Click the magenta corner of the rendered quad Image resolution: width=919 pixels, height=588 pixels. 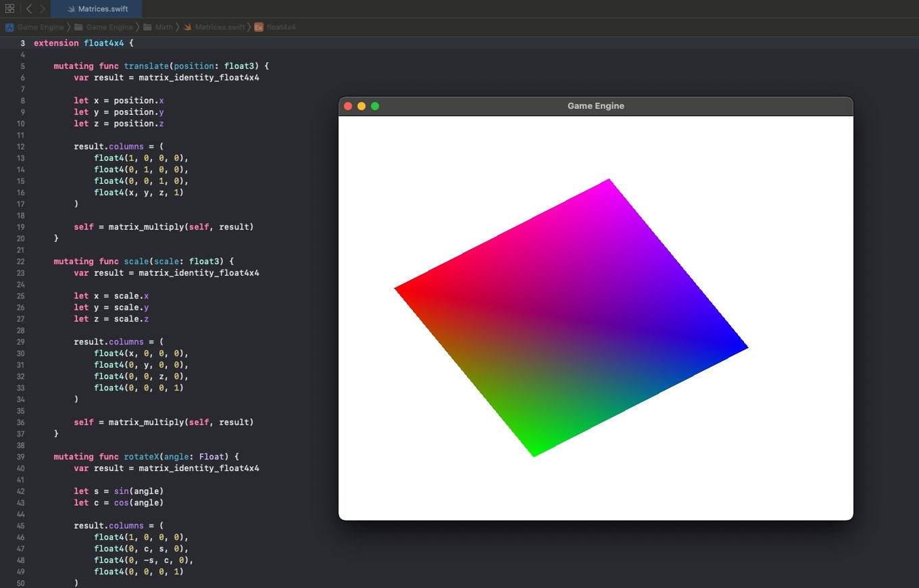607,182
